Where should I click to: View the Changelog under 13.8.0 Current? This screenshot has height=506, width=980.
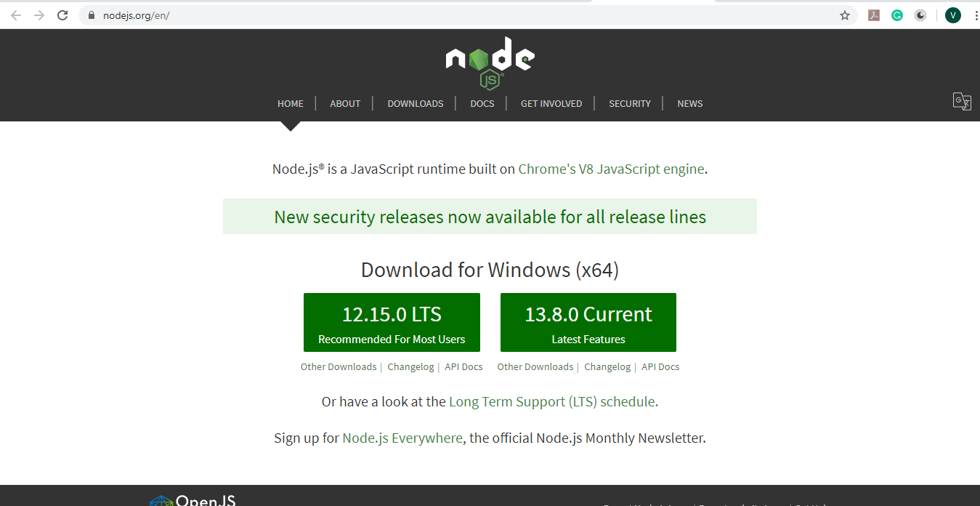607,367
